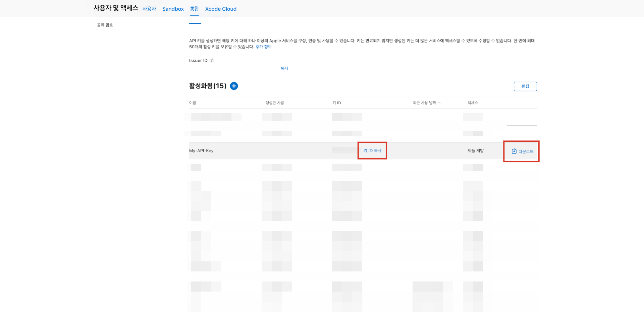Screen dimensions: 644x313
Task: Click the 활성화됨(15) section heading
Action: click(x=208, y=86)
